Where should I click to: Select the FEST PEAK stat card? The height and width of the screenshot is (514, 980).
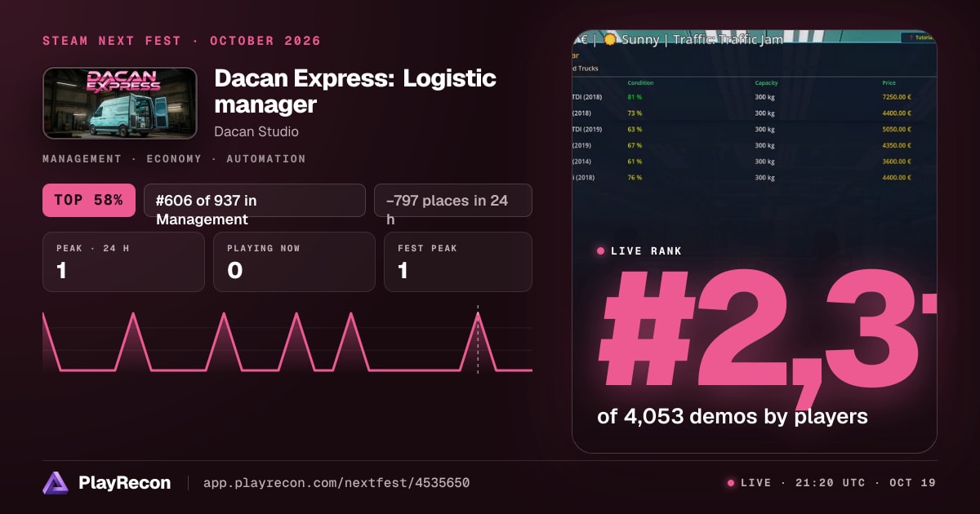click(x=458, y=262)
